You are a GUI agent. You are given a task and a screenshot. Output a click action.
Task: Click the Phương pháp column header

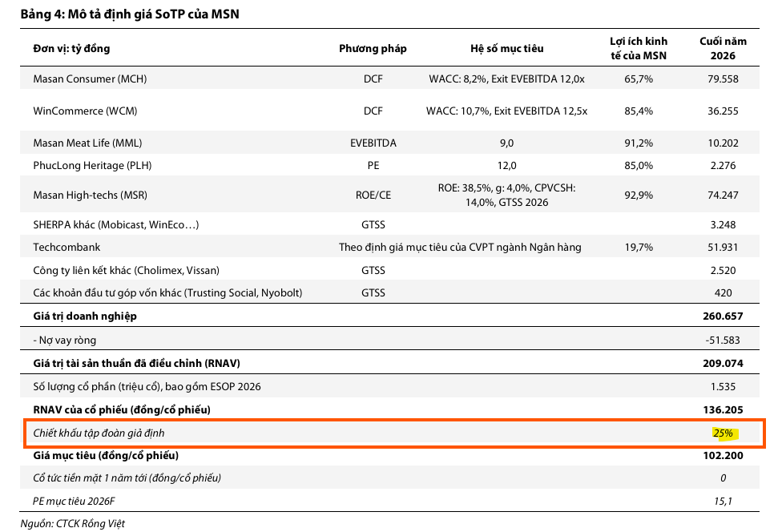pyautogui.click(x=373, y=48)
